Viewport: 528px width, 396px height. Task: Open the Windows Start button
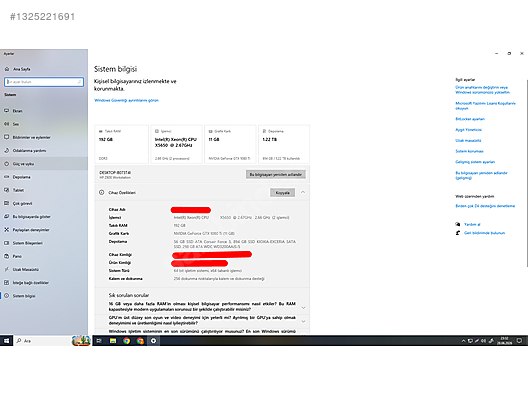coord(6,341)
